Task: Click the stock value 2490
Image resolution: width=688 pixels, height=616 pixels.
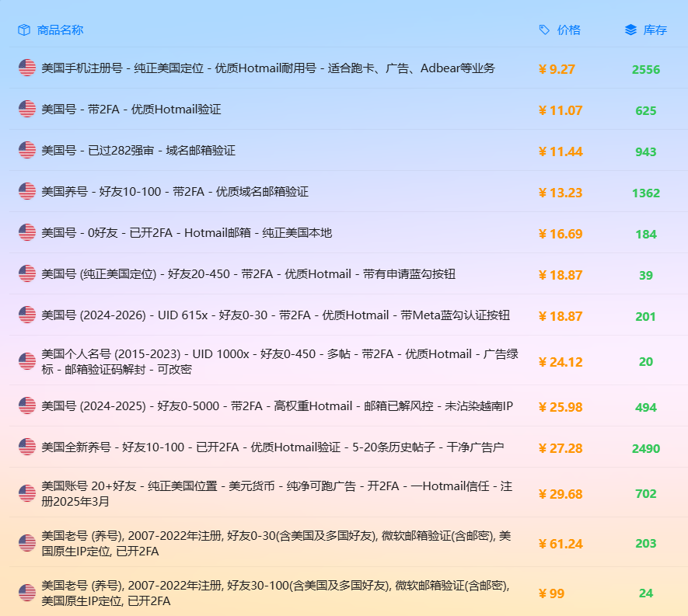Action: [x=646, y=449]
